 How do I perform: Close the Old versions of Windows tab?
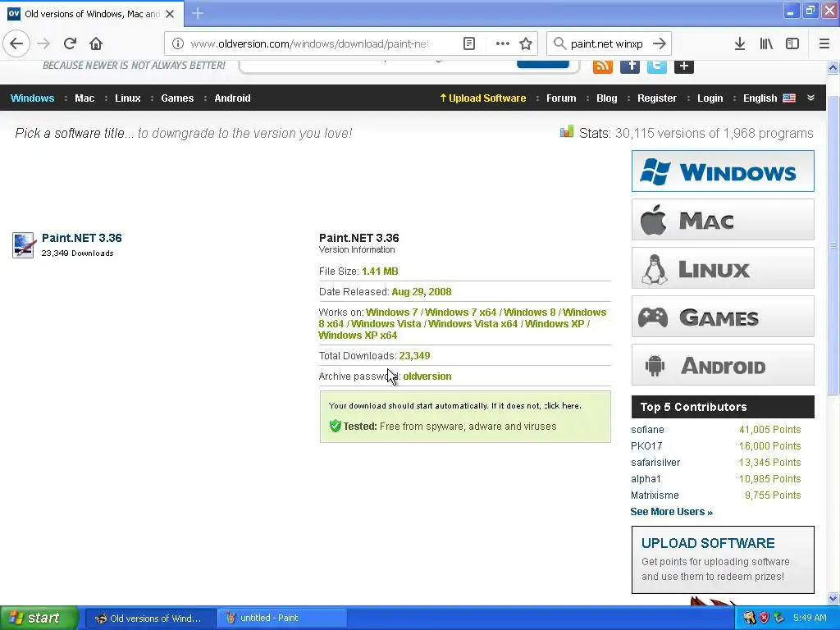[x=170, y=14]
